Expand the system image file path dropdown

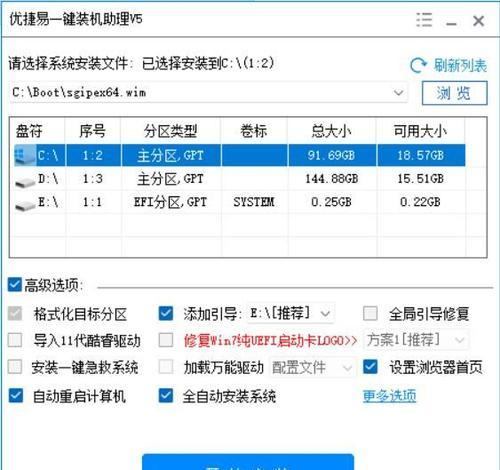pos(399,92)
